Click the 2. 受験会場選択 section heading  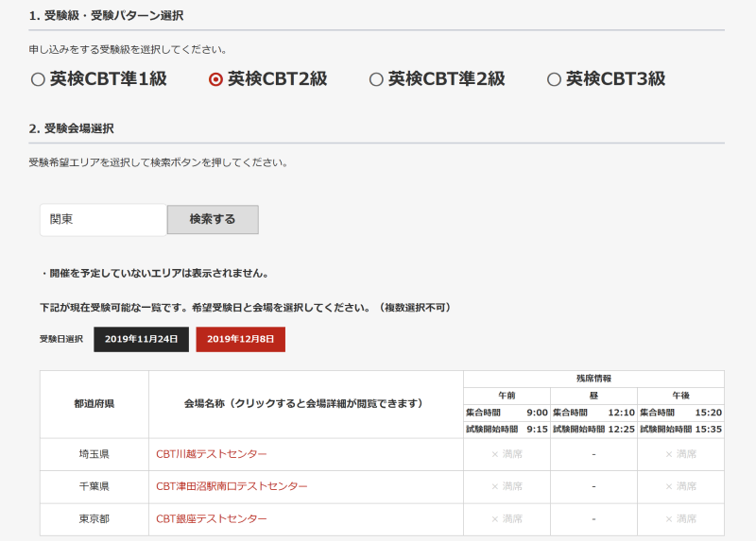point(72,128)
